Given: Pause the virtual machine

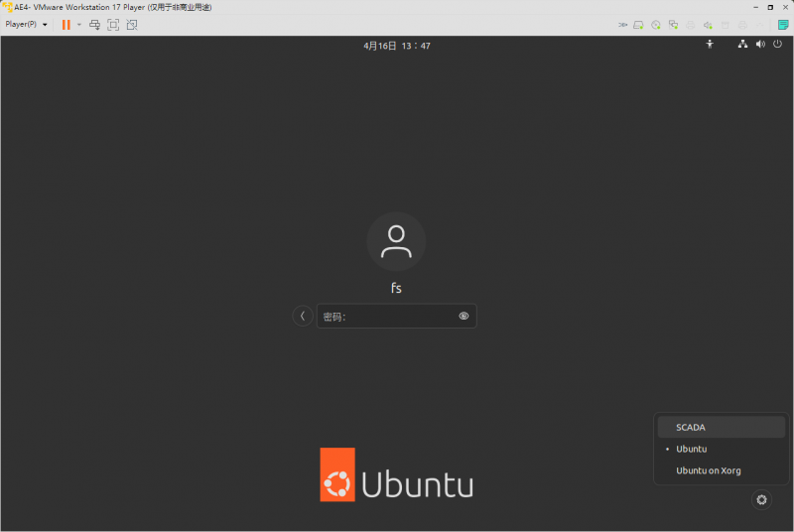Looking at the screenshot, I should click(x=66, y=24).
